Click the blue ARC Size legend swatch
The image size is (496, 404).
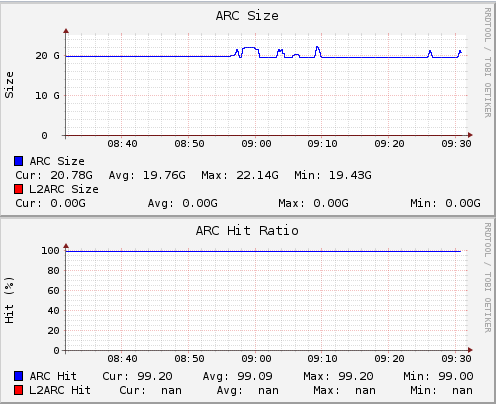tap(19, 161)
